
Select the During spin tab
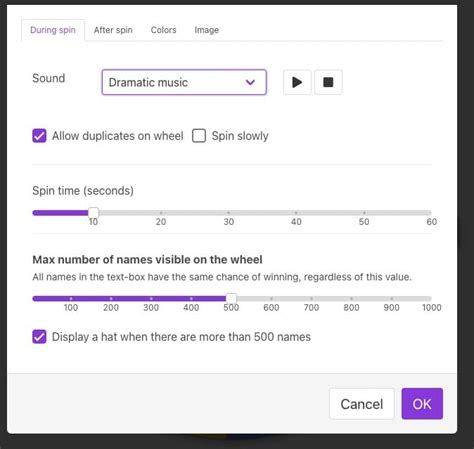click(x=53, y=30)
